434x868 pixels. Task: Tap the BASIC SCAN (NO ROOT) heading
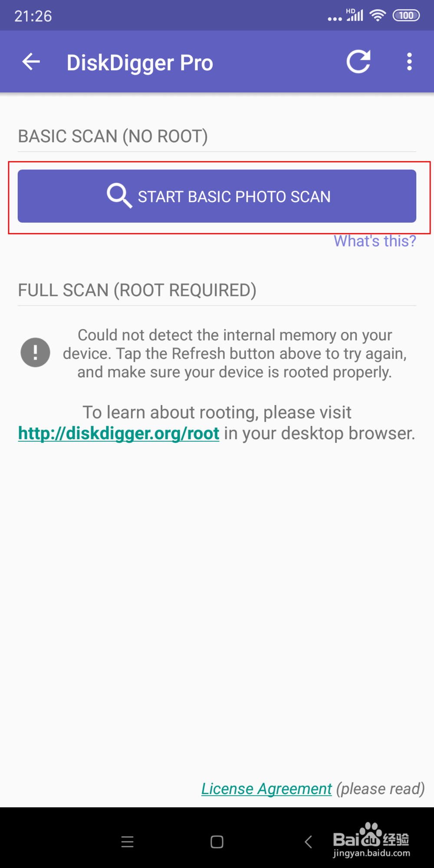click(x=113, y=136)
